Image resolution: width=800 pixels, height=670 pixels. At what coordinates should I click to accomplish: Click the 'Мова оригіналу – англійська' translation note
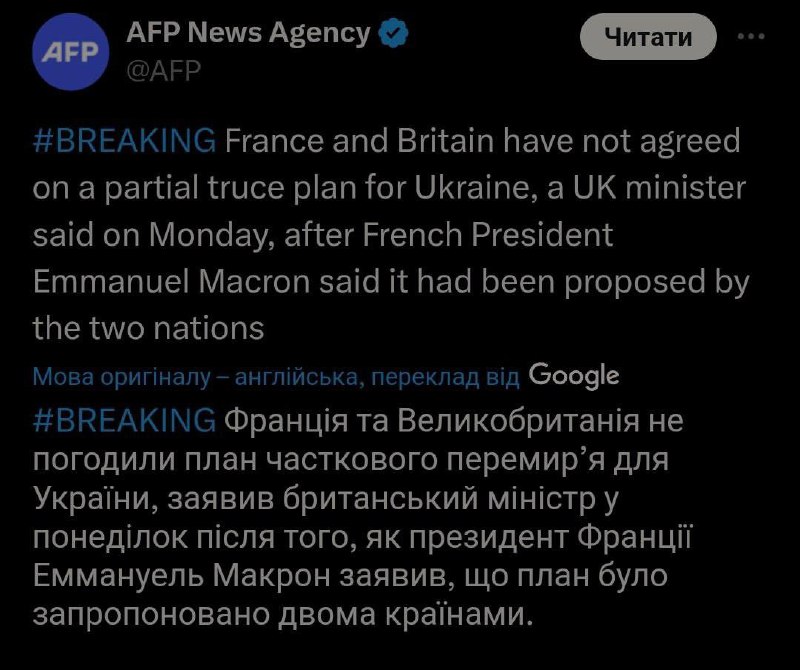pos(195,377)
